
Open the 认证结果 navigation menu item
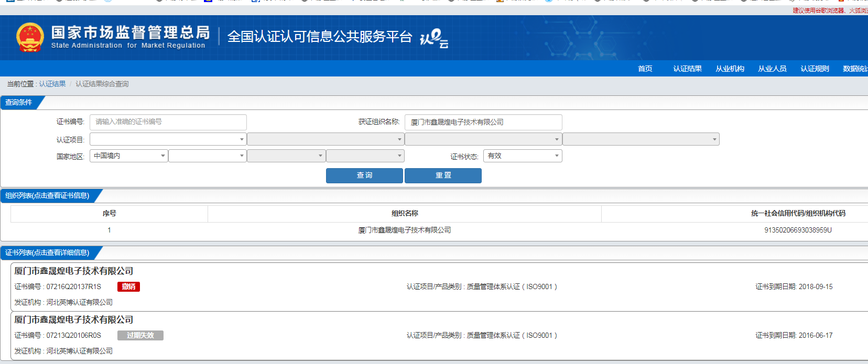click(688, 69)
